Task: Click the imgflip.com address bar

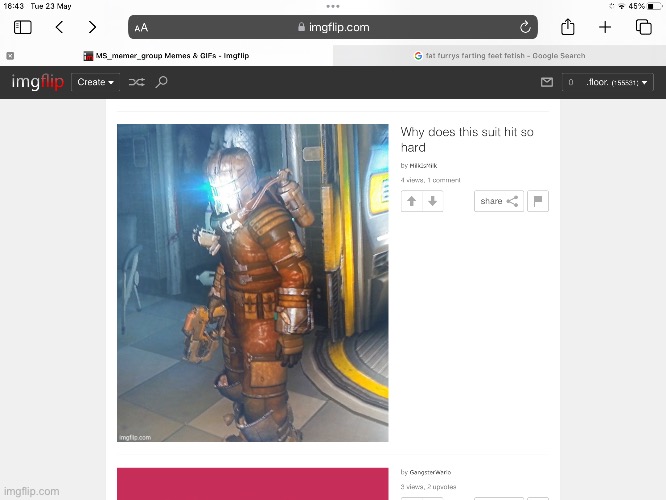Action: (x=333, y=27)
